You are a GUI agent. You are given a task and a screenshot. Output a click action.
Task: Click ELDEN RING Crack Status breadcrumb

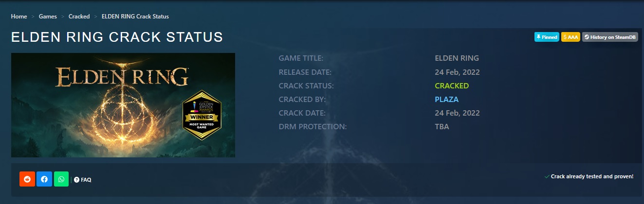[x=135, y=17]
